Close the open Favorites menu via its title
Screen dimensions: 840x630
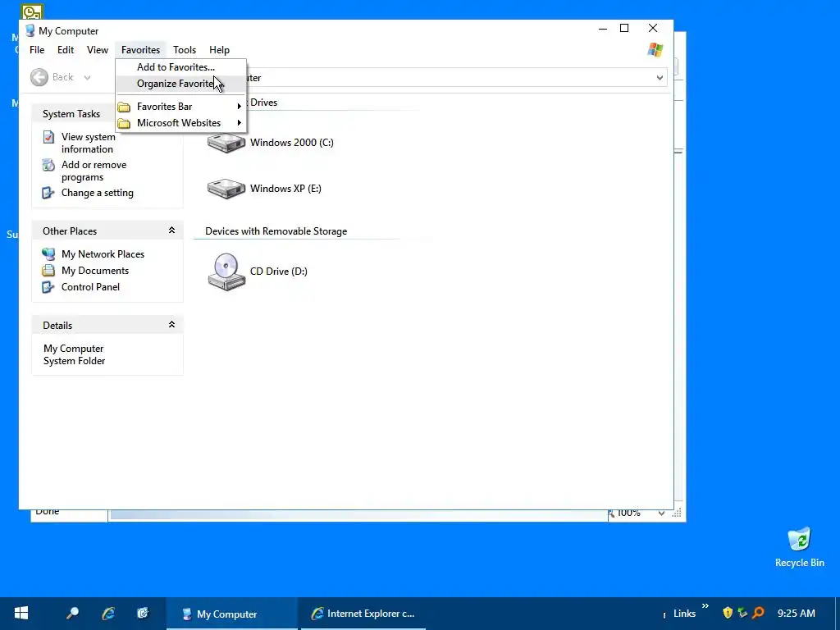point(140,50)
